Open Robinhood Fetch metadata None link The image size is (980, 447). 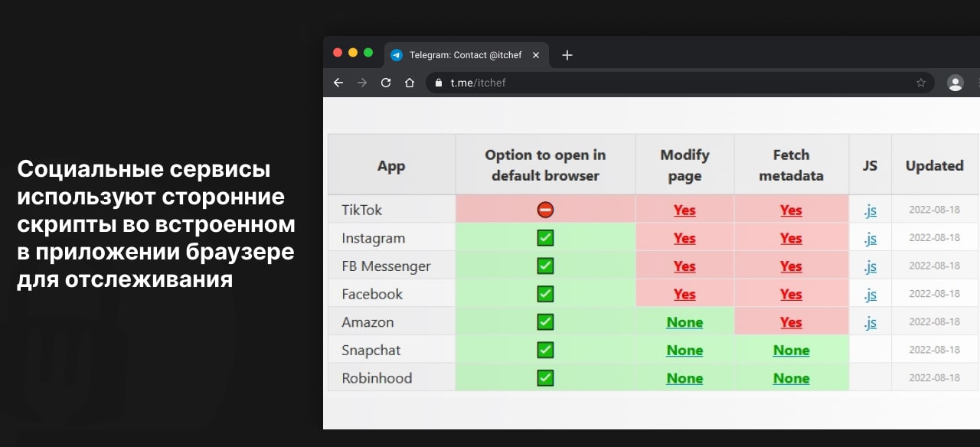tap(791, 378)
